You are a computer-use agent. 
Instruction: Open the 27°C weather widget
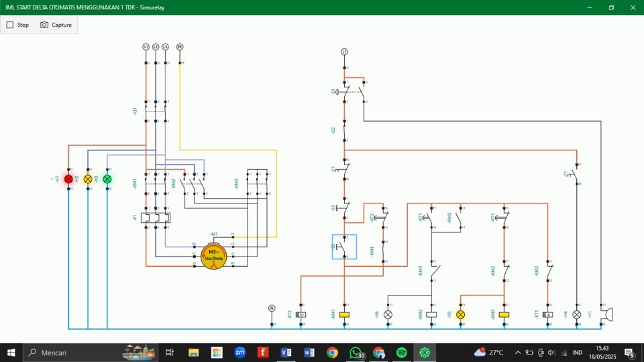pyautogui.click(x=489, y=353)
